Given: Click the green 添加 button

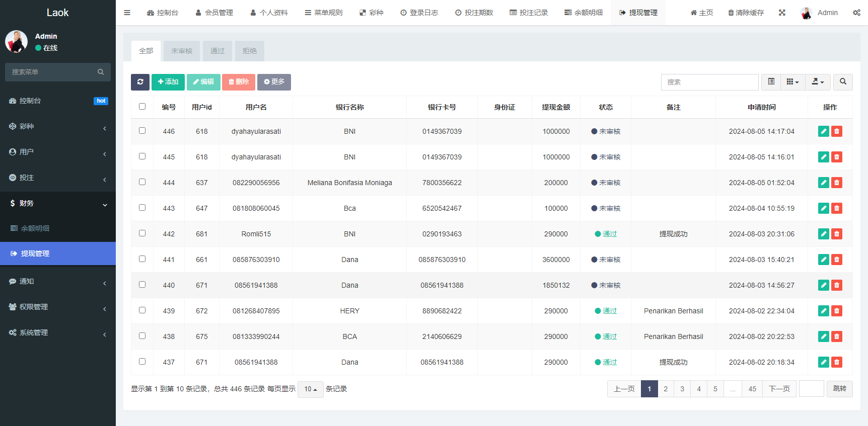Looking at the screenshot, I should pyautogui.click(x=168, y=82).
